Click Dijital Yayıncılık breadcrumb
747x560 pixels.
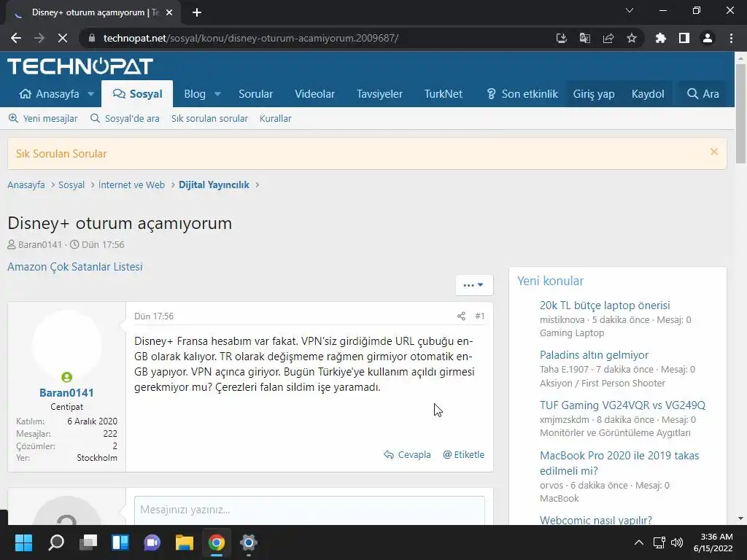coord(214,184)
